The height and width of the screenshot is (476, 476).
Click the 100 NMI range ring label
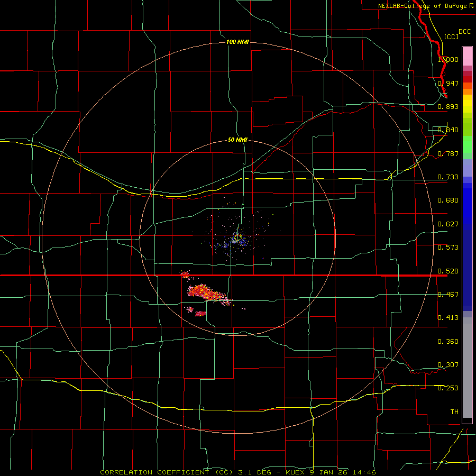coord(237,42)
